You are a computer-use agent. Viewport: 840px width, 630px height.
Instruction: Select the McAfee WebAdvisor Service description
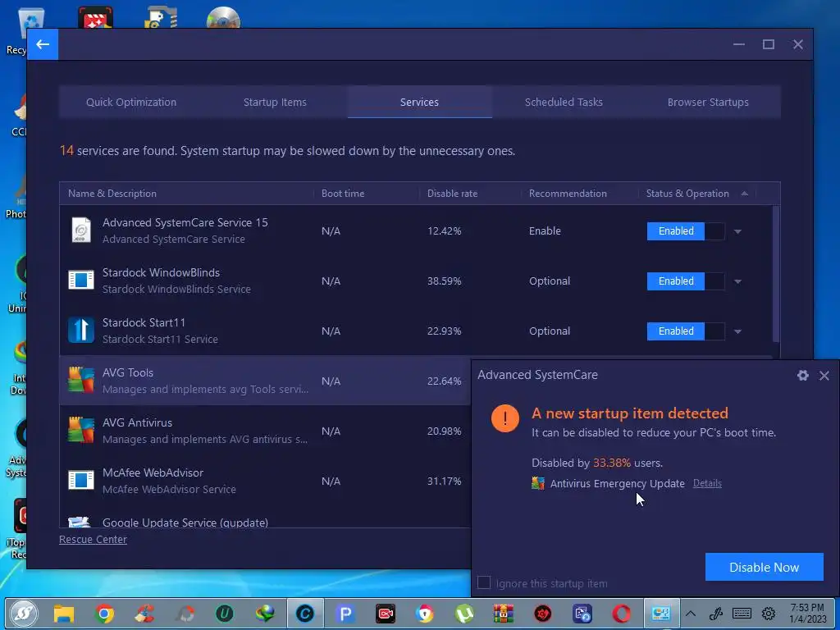coord(169,489)
